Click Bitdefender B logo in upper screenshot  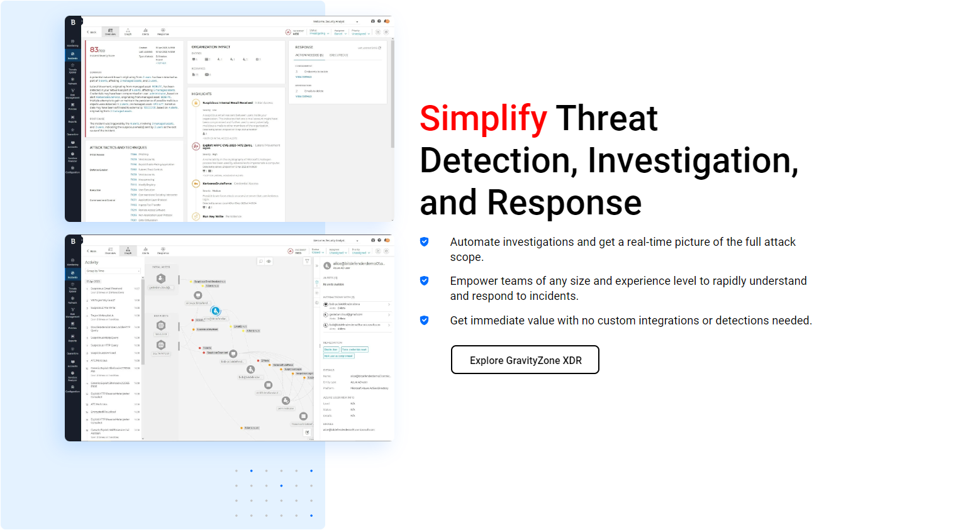(x=73, y=22)
